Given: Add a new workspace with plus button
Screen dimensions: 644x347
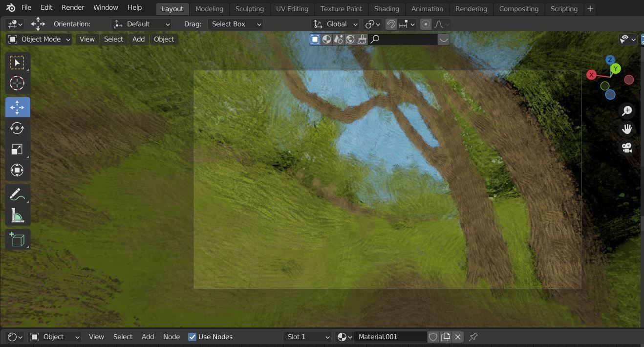Looking at the screenshot, I should pyautogui.click(x=590, y=9).
